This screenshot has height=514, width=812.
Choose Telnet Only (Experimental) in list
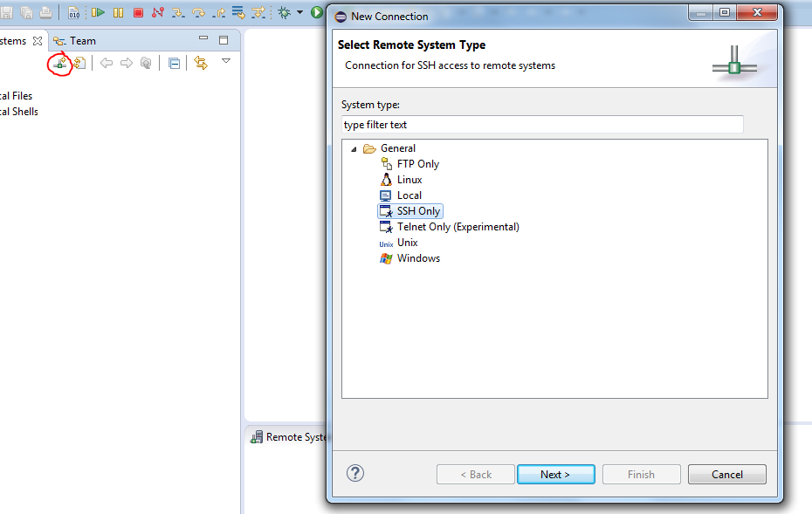pos(458,227)
